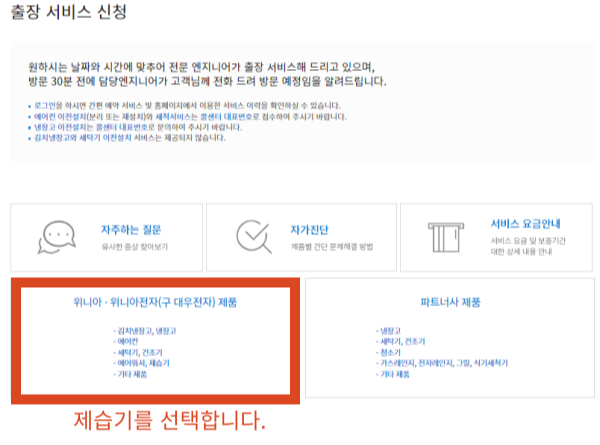
Task: Click the '세척서비스는' text in the notice
Action: pos(176,117)
